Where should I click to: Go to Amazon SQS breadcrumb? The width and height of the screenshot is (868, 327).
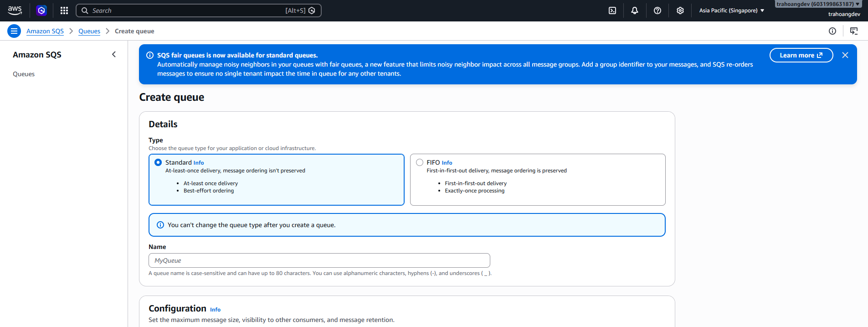click(x=45, y=31)
